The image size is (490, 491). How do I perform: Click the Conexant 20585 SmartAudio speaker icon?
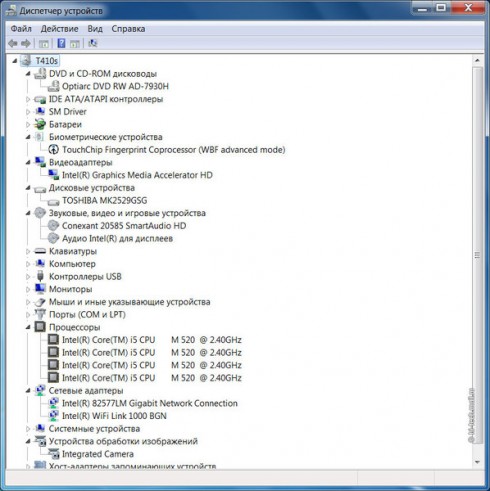point(53,226)
